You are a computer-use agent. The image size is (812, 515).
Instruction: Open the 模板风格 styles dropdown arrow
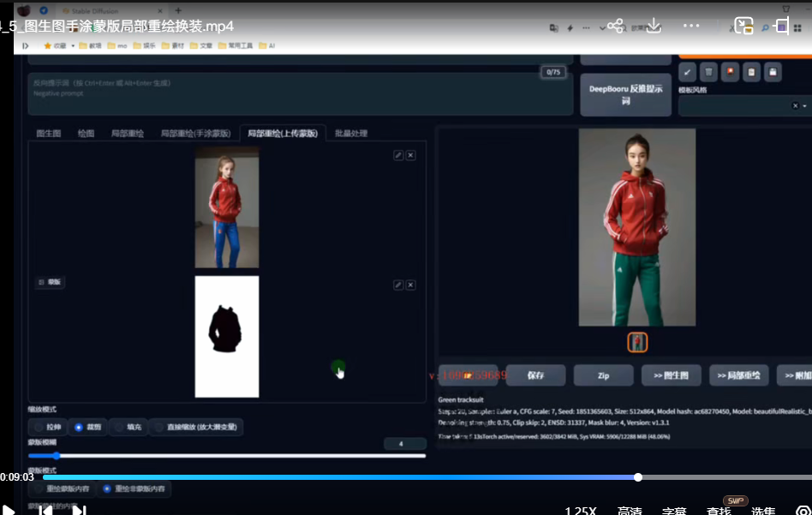click(x=805, y=105)
